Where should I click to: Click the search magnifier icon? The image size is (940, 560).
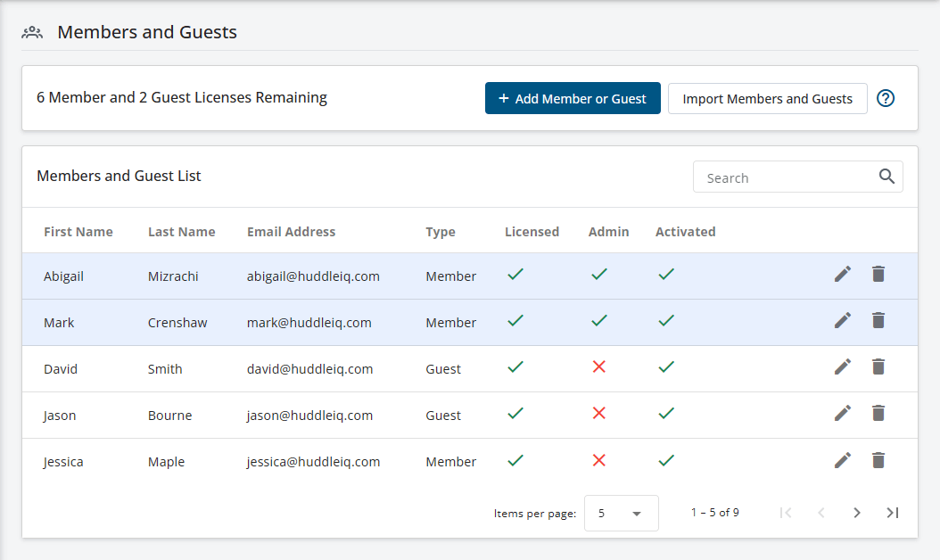coord(886,177)
